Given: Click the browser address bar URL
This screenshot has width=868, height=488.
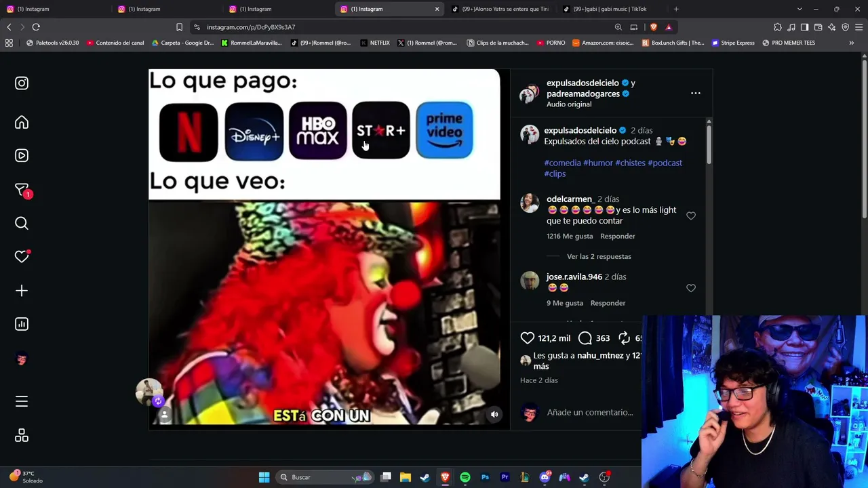Looking at the screenshot, I should point(251,27).
